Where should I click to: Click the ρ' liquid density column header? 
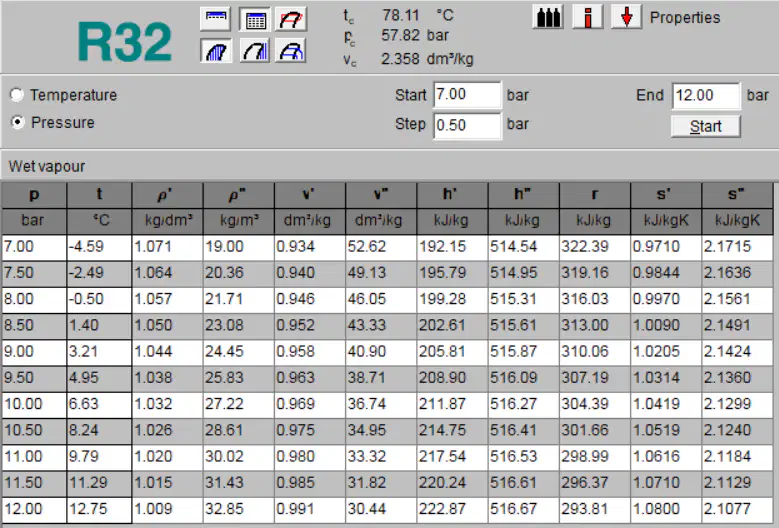point(167,195)
